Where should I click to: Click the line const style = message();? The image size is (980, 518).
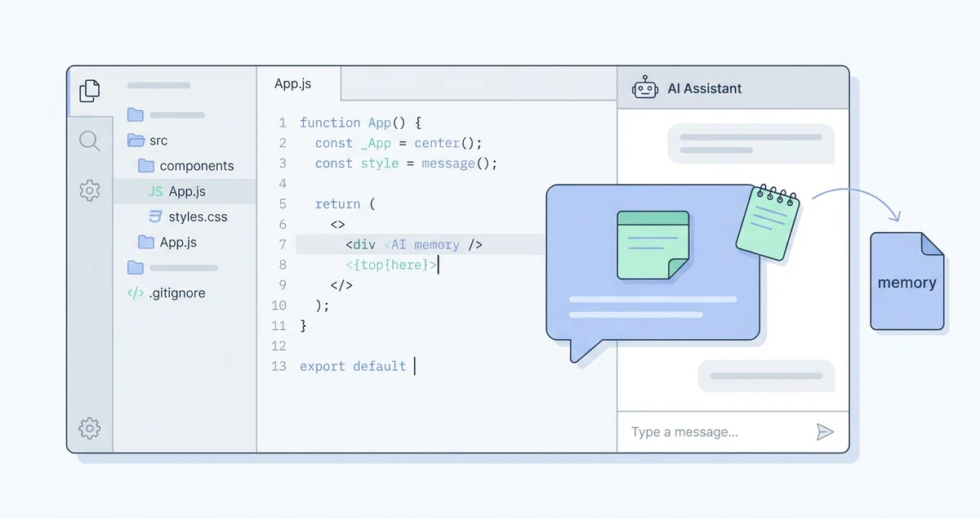point(406,163)
